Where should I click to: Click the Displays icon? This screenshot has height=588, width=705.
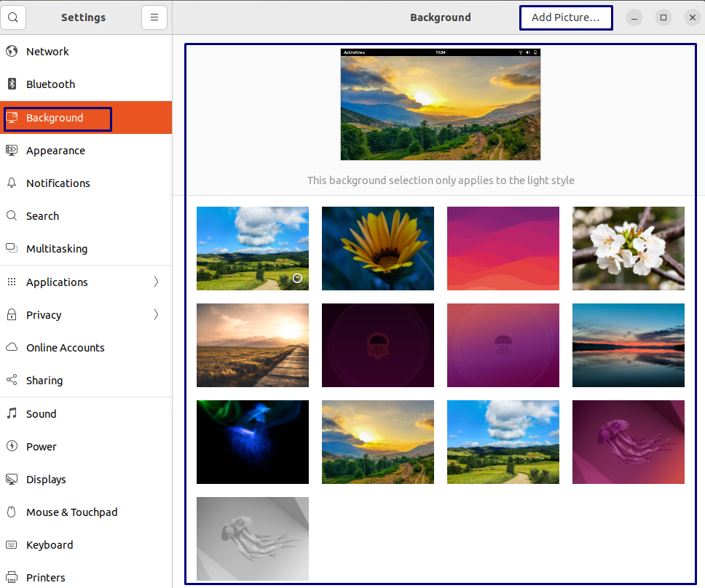[x=12, y=480]
